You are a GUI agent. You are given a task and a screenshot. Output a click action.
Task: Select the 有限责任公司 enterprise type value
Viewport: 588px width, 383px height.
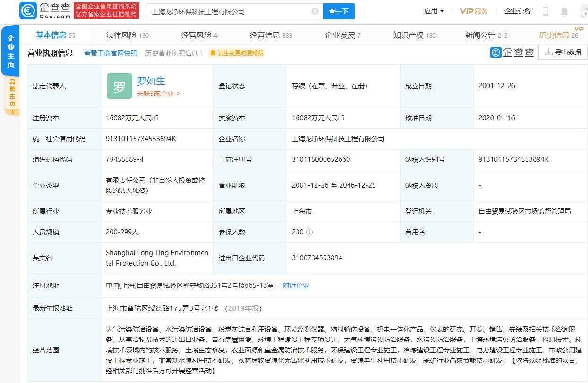[x=155, y=185]
